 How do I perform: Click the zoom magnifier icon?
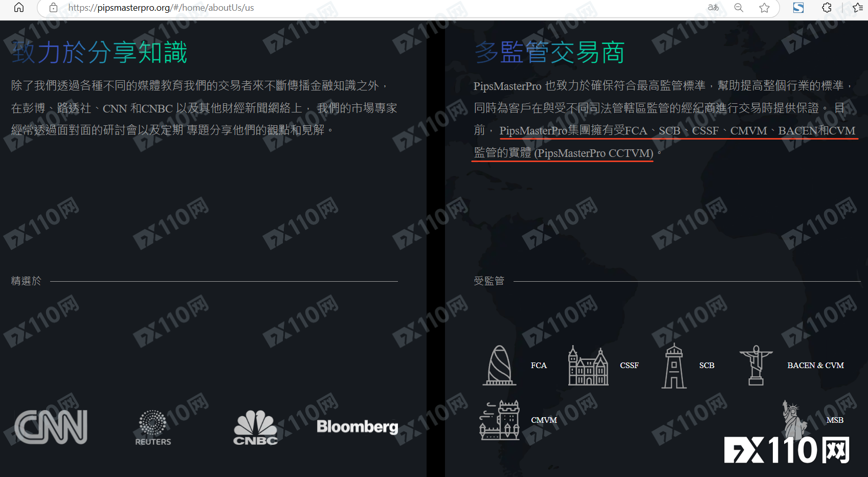tap(739, 8)
